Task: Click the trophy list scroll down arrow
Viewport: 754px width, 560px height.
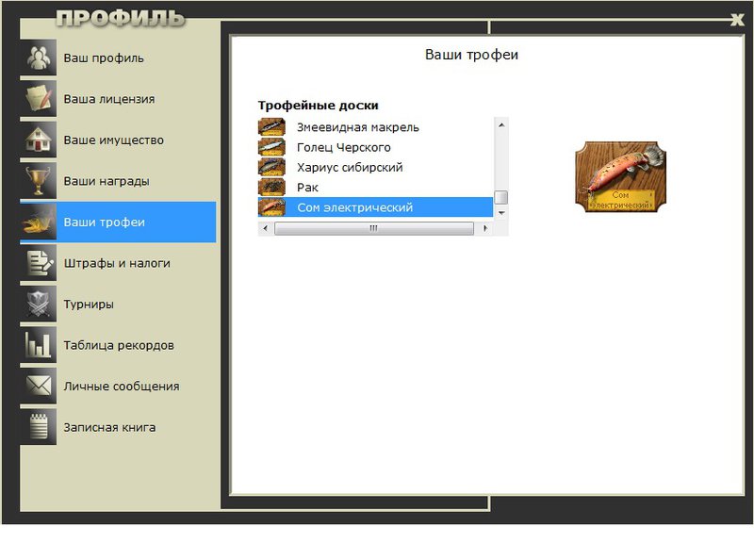Action: click(x=501, y=213)
